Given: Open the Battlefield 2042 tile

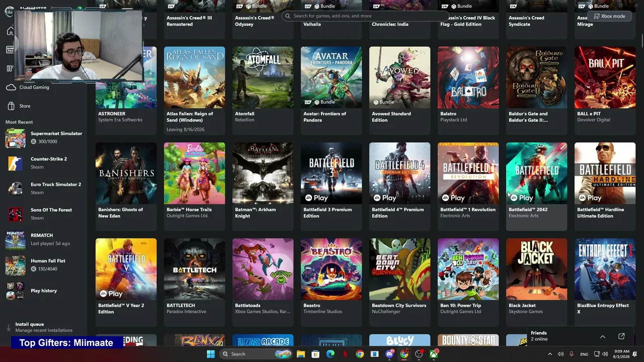Looking at the screenshot, I should [x=536, y=187].
